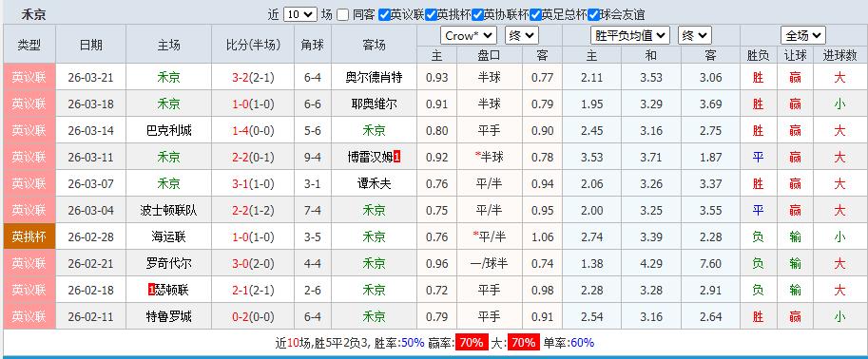The height and width of the screenshot is (359, 868).
Task: Uncheck the 英挑杯 filter checkbox
Action: (431, 15)
